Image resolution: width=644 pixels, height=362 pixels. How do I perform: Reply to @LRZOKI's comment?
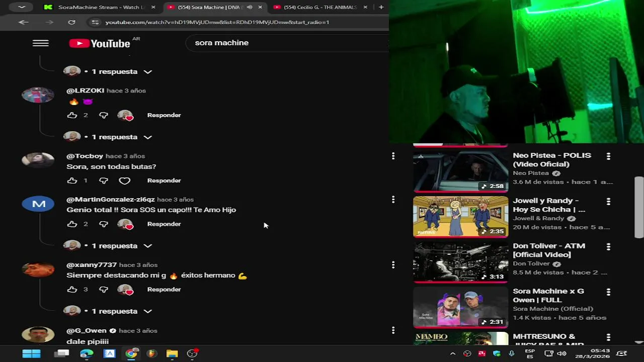[164, 115]
